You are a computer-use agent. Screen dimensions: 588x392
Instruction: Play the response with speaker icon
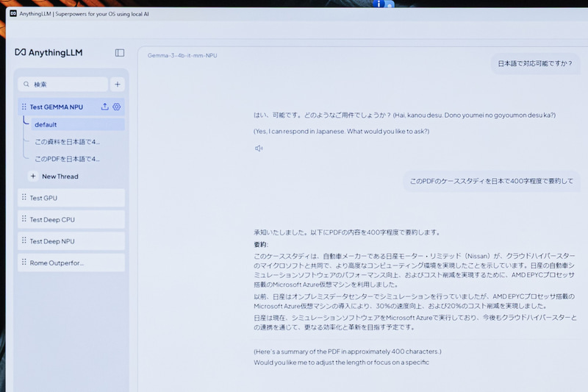click(259, 149)
